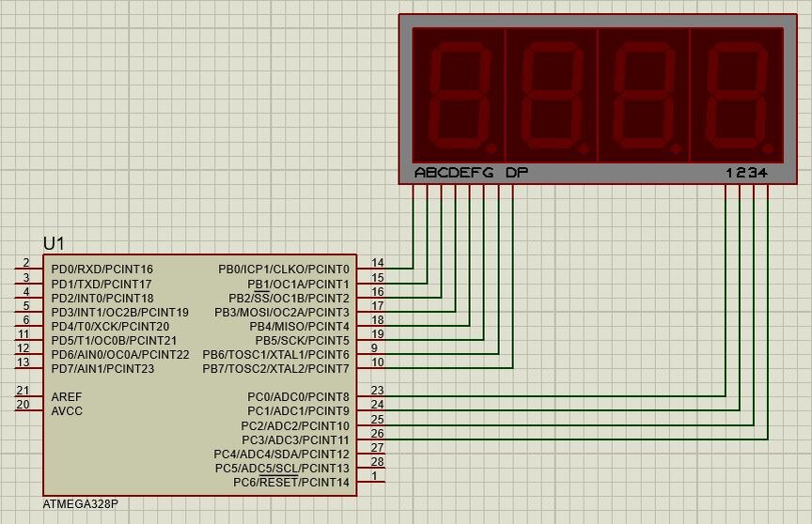Click the PC5/ADC5/SCL/PCINT13 pin label
The width and height of the screenshot is (812, 524).
pyautogui.click(x=282, y=469)
